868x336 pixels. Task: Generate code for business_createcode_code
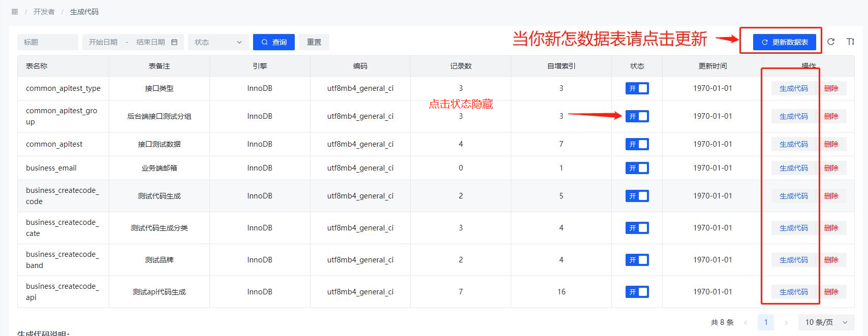tap(794, 196)
